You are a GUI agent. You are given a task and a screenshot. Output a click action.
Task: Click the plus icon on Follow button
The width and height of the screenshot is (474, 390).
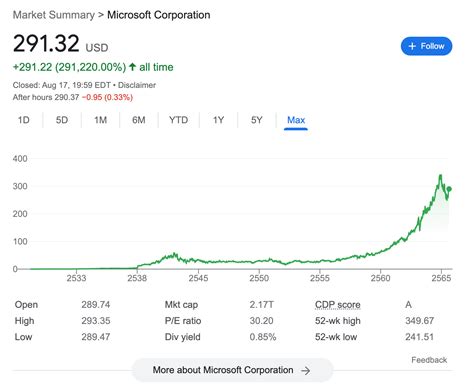tap(412, 46)
